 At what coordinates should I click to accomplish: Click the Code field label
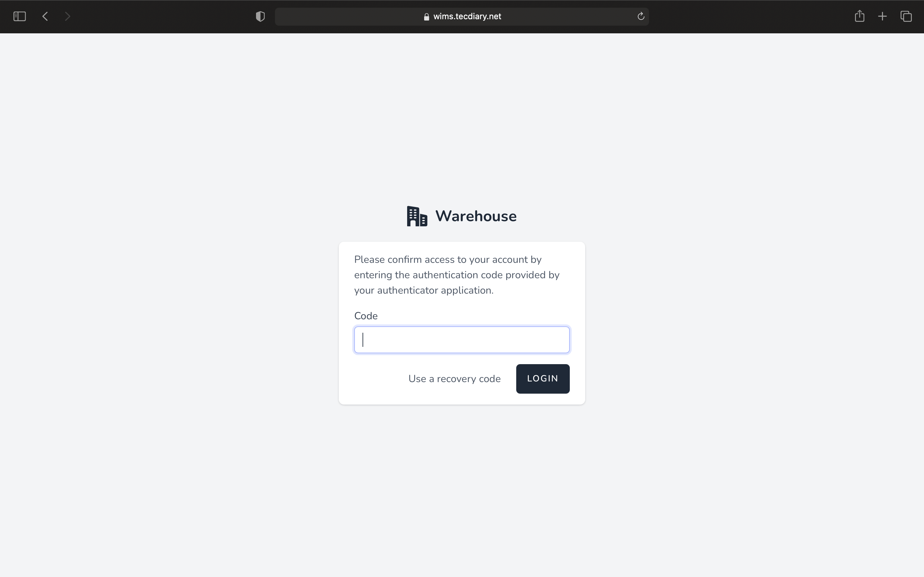coord(365,316)
